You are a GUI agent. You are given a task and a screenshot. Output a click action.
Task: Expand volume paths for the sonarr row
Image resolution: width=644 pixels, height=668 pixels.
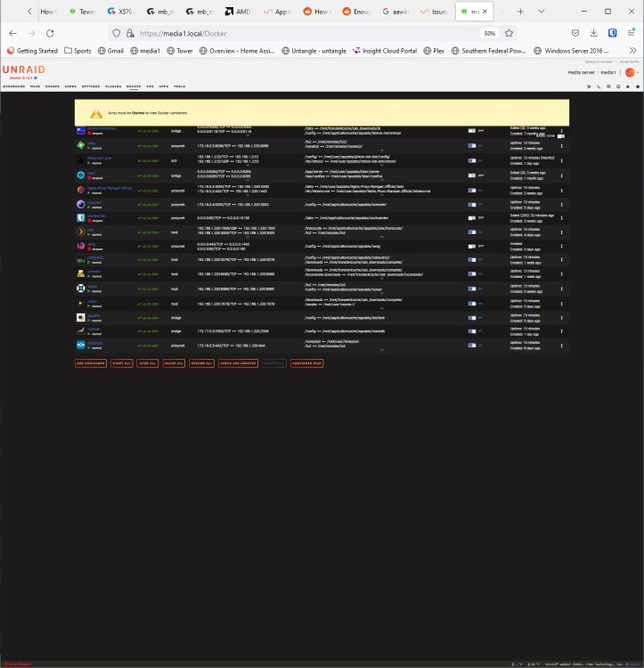(x=381, y=294)
